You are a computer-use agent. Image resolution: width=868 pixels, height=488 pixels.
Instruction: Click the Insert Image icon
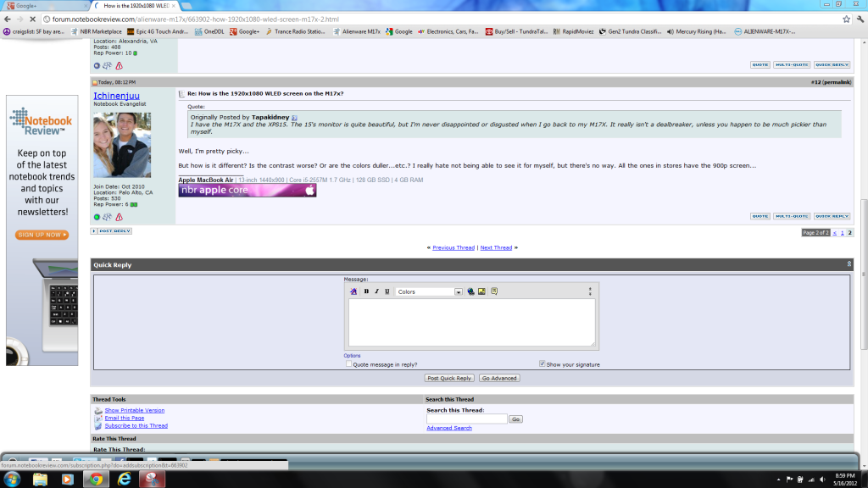(x=481, y=291)
